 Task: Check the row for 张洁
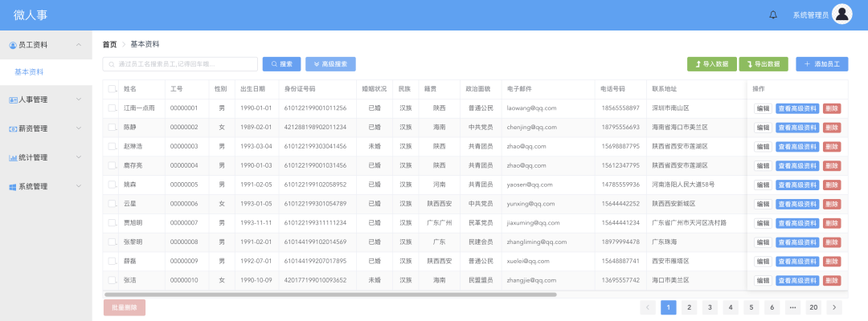coord(113,280)
